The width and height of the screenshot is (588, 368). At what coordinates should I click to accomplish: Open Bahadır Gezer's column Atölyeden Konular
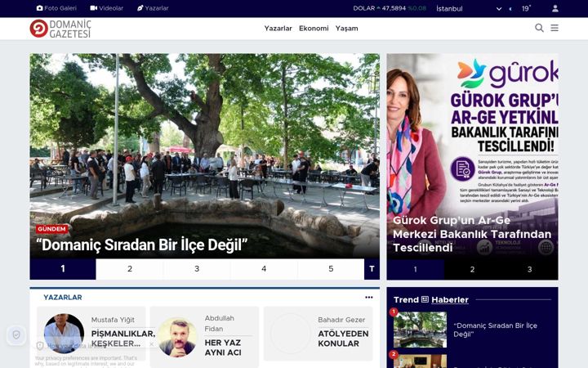343,339
